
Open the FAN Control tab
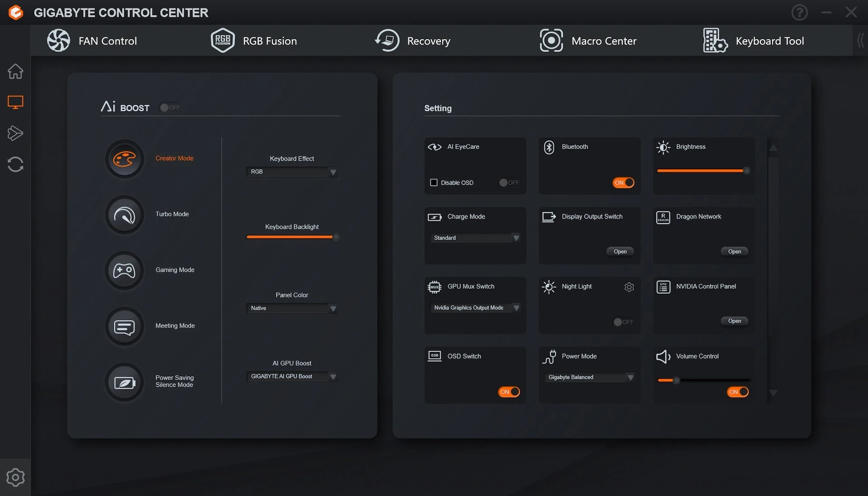tap(92, 41)
